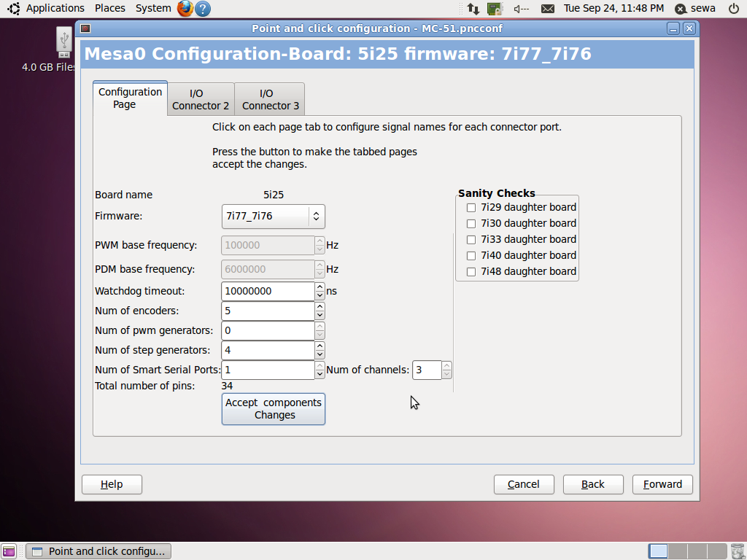
Task: Click the Board name value 5i25
Action: (274, 195)
